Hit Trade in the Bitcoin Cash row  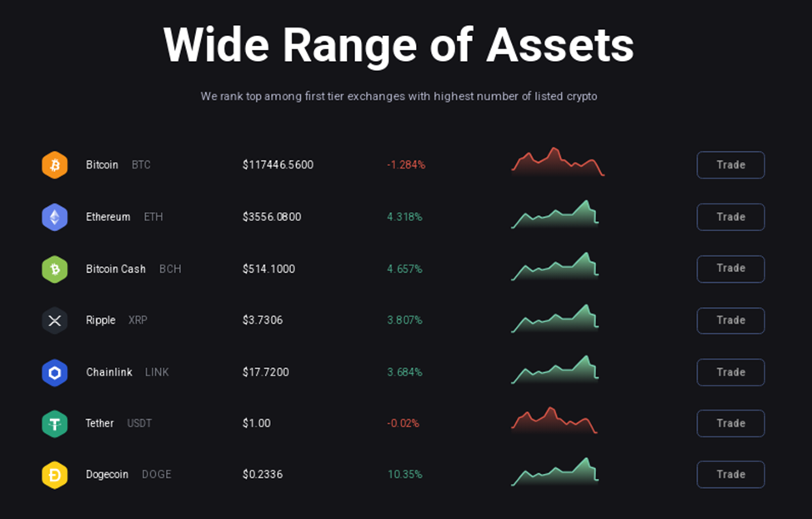730,269
